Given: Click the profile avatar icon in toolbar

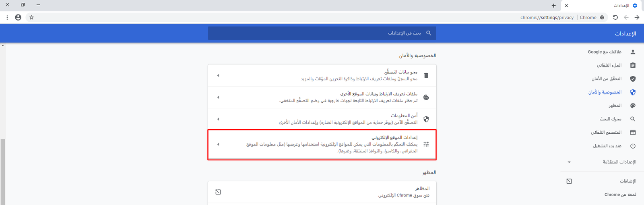Looking at the screenshot, I should click(18, 17).
